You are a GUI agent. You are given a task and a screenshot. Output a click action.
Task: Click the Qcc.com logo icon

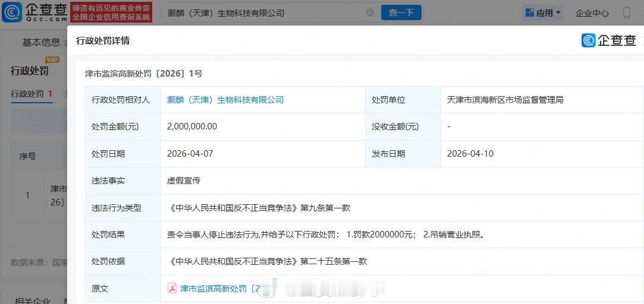click(12, 12)
